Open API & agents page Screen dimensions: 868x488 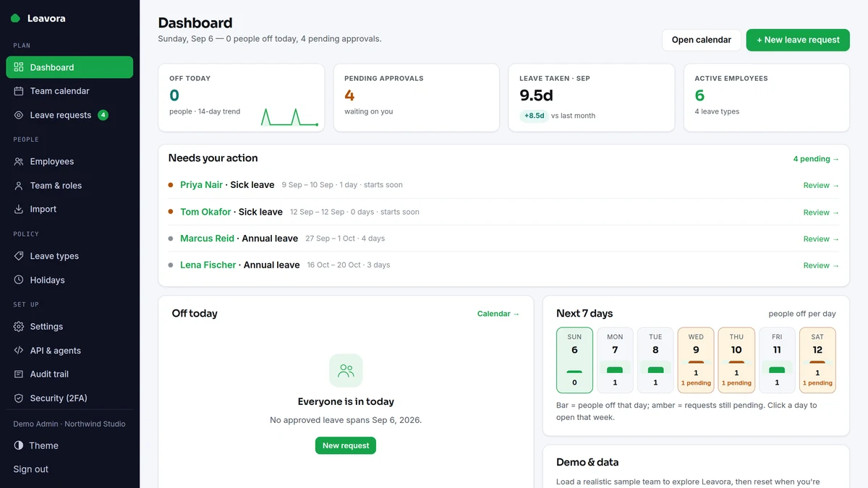(69, 351)
